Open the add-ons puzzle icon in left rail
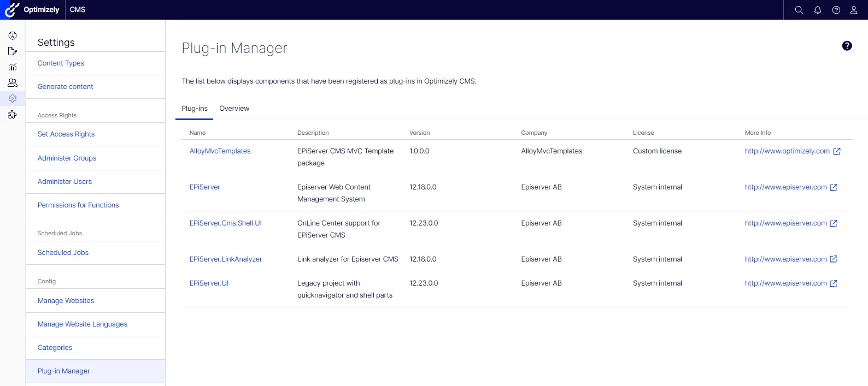Viewport: 868px width, 386px height. (x=13, y=115)
